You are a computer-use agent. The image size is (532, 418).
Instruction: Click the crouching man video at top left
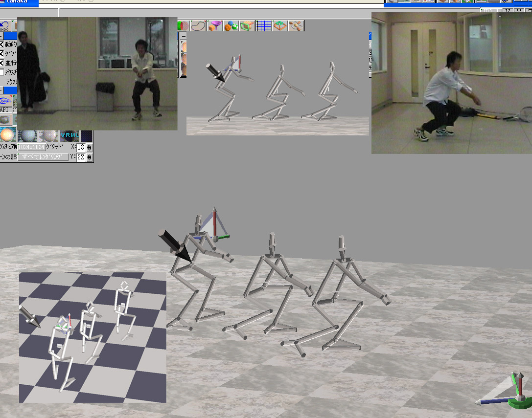(x=97, y=73)
